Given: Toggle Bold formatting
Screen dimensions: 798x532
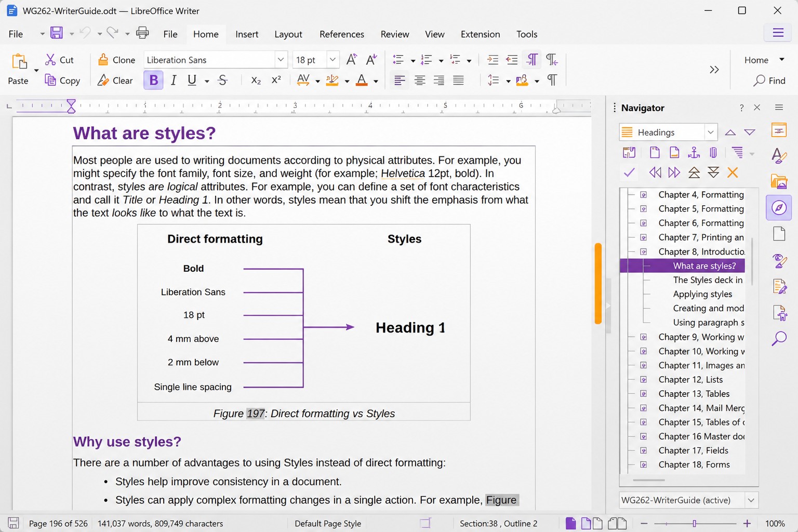Looking at the screenshot, I should (x=153, y=80).
